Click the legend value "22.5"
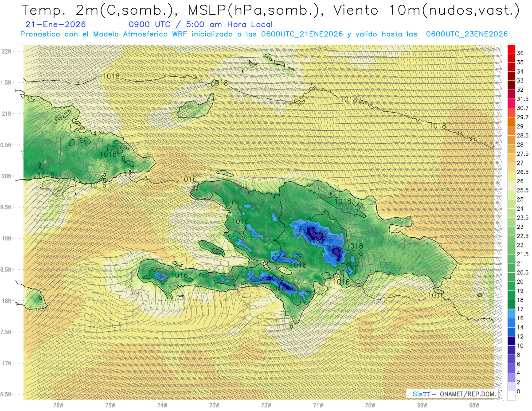Image resolution: width=532 pixels, height=411 pixels. tap(523, 236)
